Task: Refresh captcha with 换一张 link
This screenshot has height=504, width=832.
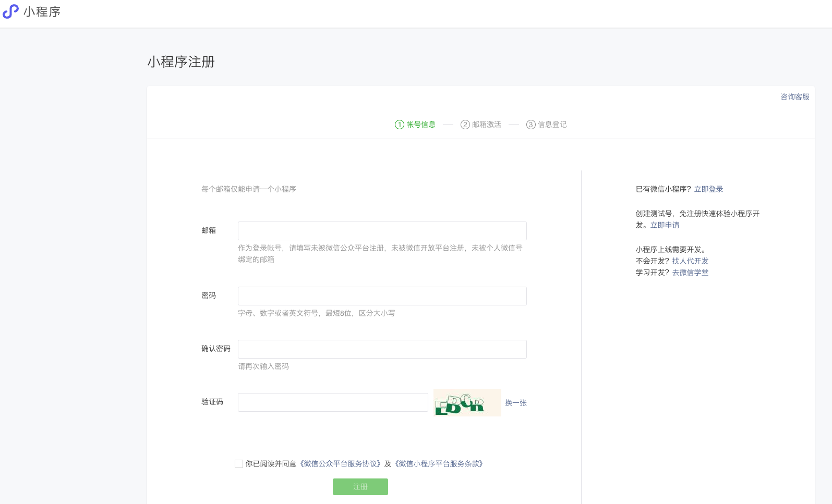Action: [516, 403]
